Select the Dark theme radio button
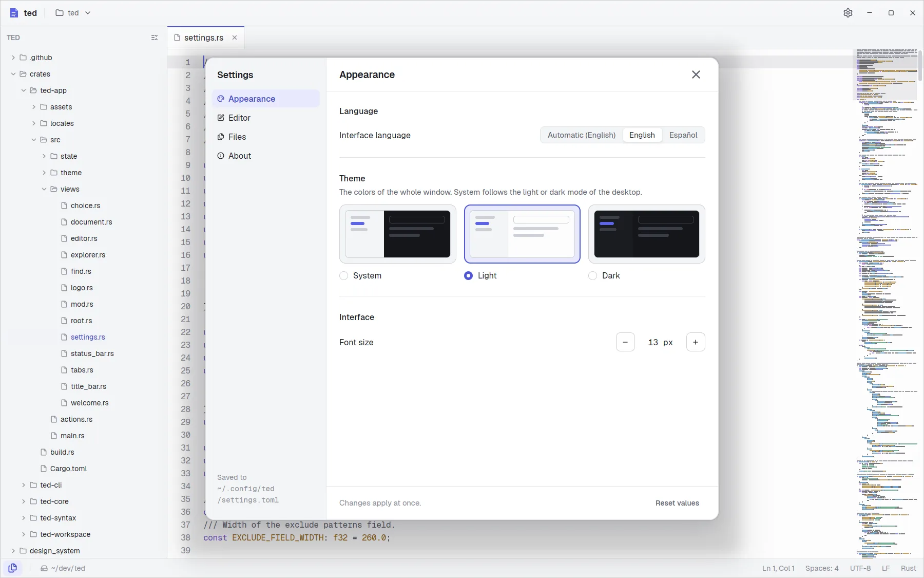The width and height of the screenshot is (924, 578). pos(593,276)
